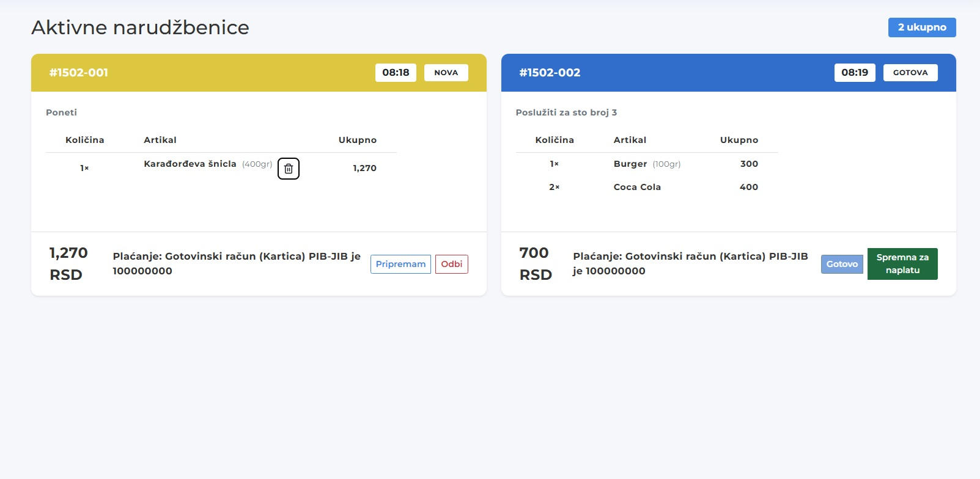Click the Coca Cola item

pyautogui.click(x=637, y=187)
